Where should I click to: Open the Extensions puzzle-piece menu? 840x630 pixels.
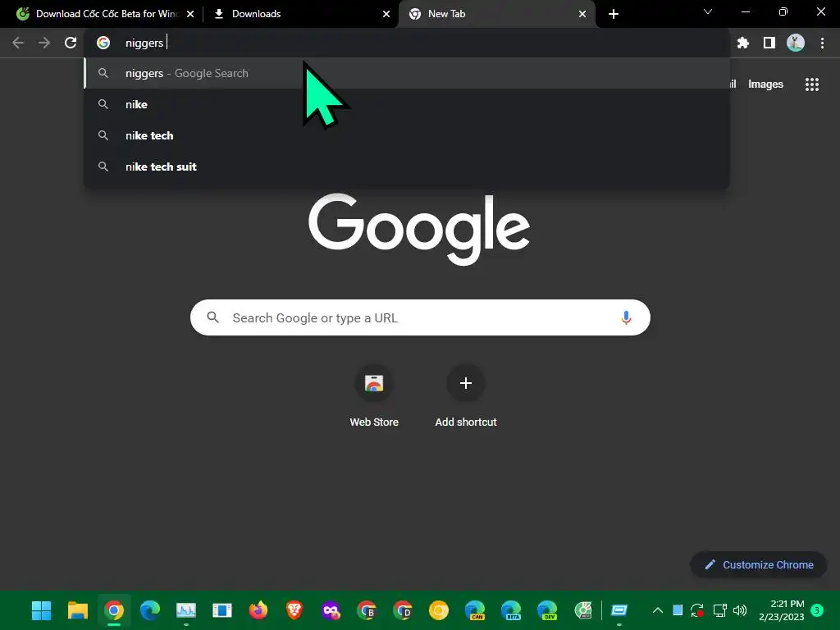pyautogui.click(x=743, y=43)
